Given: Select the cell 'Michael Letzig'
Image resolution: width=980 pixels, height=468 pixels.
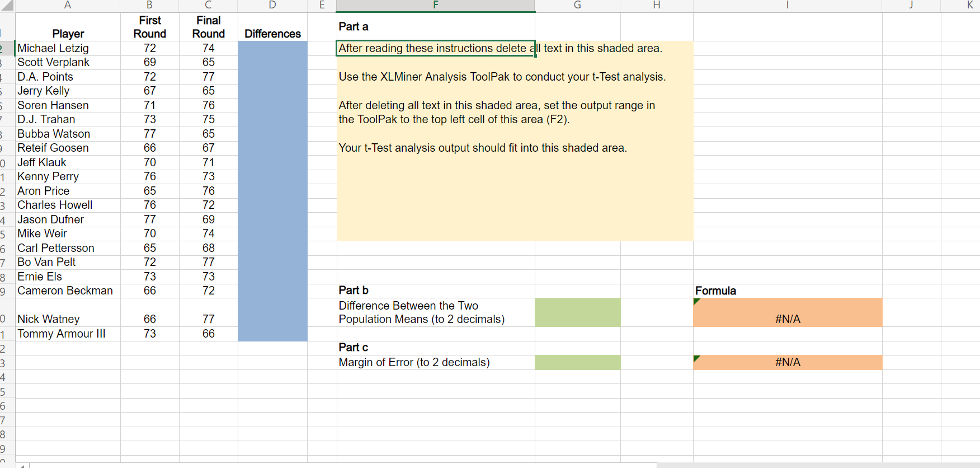Looking at the screenshot, I should coord(68,48).
